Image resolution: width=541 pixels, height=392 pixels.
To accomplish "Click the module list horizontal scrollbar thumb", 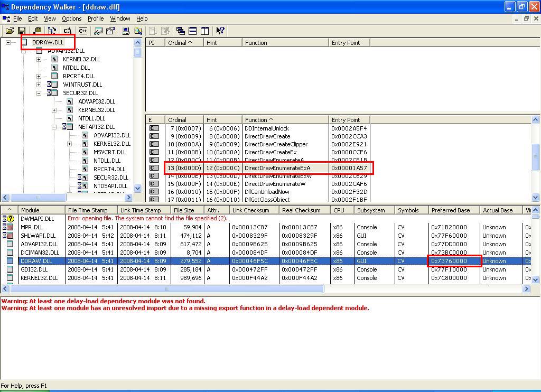I will tap(166, 289).
